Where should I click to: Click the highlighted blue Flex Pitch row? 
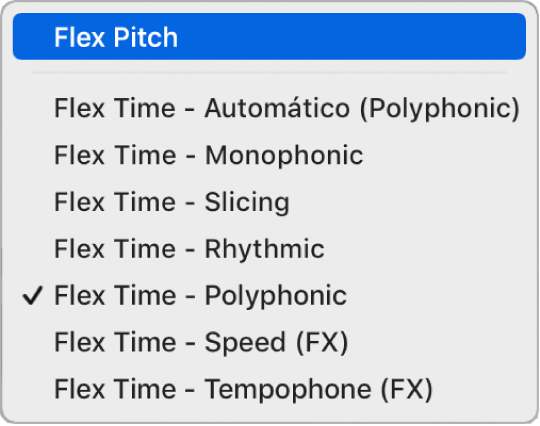coord(269,37)
